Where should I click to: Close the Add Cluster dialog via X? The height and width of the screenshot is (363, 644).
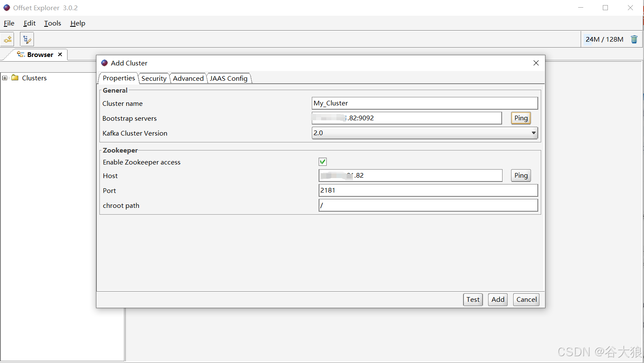tap(536, 63)
